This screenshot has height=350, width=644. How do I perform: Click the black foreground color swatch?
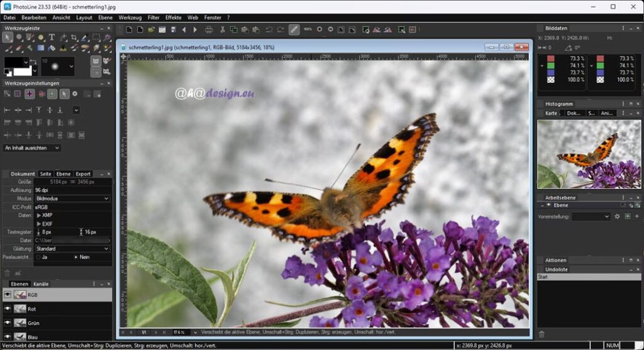[x=15, y=62]
